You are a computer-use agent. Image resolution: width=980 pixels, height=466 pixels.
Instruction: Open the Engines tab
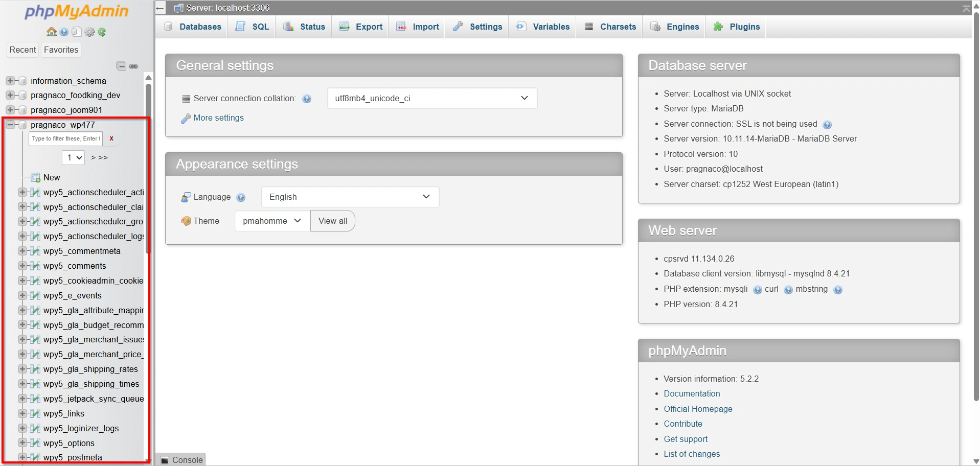[x=675, y=27]
